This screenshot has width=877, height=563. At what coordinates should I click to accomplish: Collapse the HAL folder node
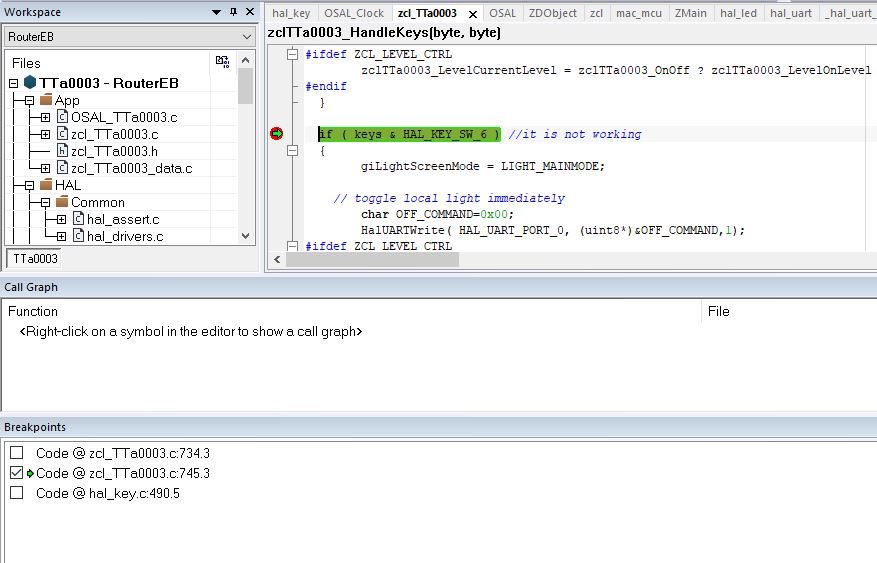tap(30, 186)
